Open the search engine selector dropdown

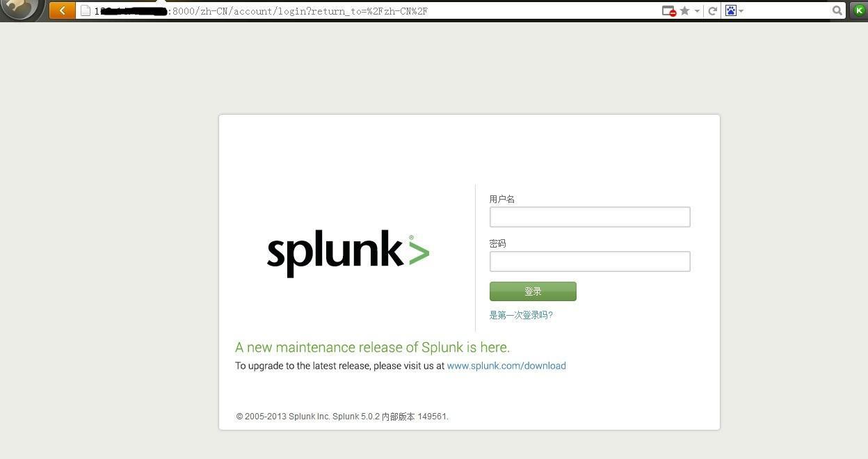click(x=741, y=11)
